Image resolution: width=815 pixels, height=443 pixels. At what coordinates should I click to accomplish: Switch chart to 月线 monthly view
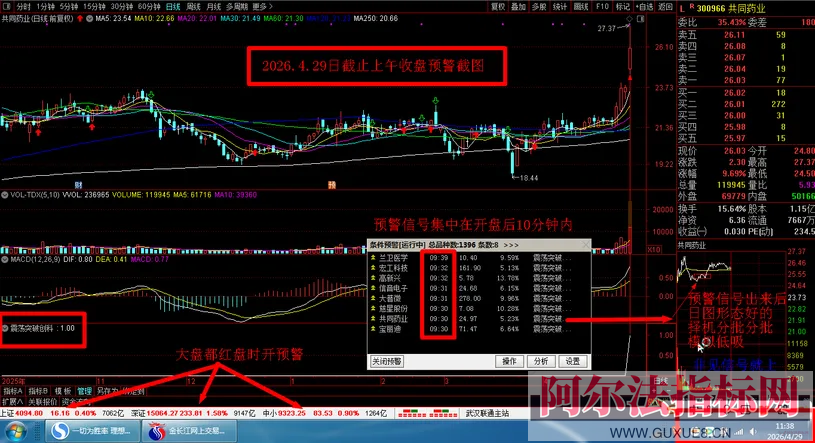214,7
